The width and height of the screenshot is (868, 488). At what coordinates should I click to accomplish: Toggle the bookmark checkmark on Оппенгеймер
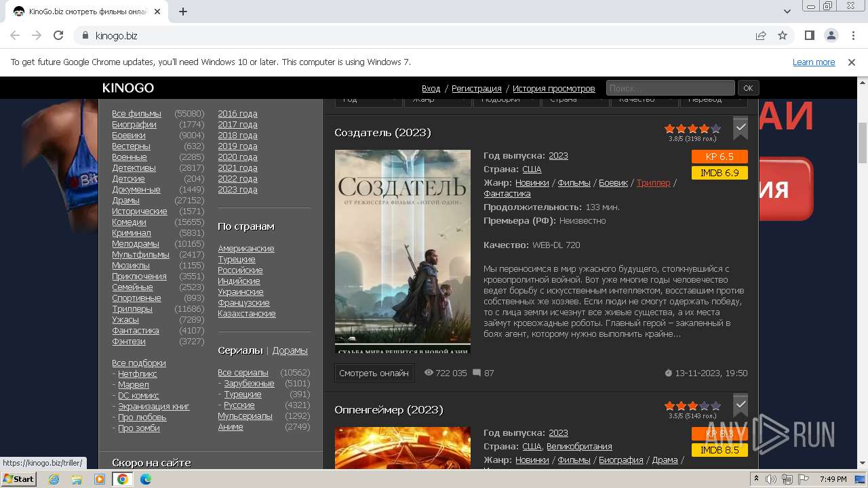741,405
